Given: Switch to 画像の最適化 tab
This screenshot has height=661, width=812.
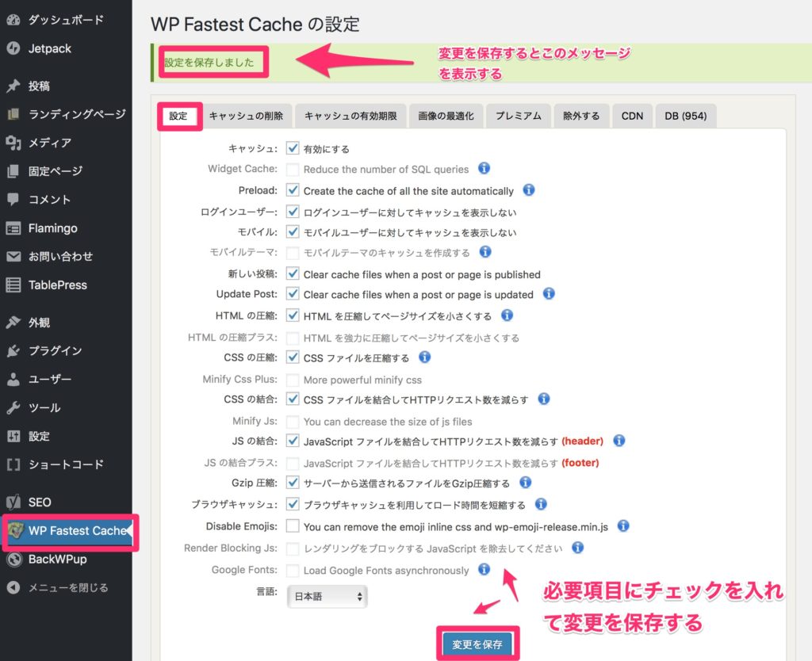Looking at the screenshot, I should pos(446,116).
